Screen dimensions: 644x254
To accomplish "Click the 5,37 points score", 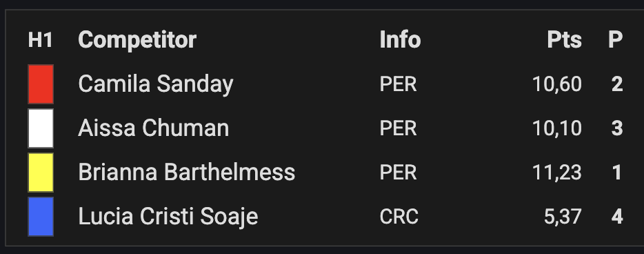I will tap(563, 217).
